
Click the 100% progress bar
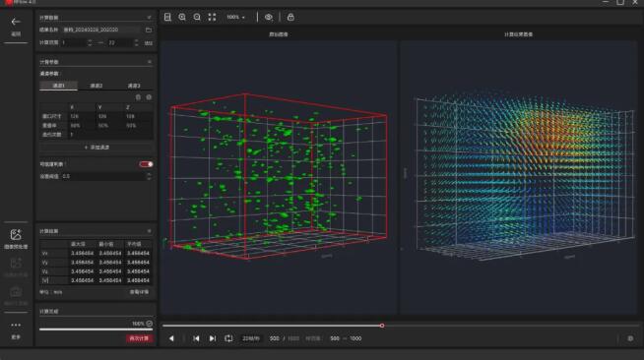click(x=96, y=330)
